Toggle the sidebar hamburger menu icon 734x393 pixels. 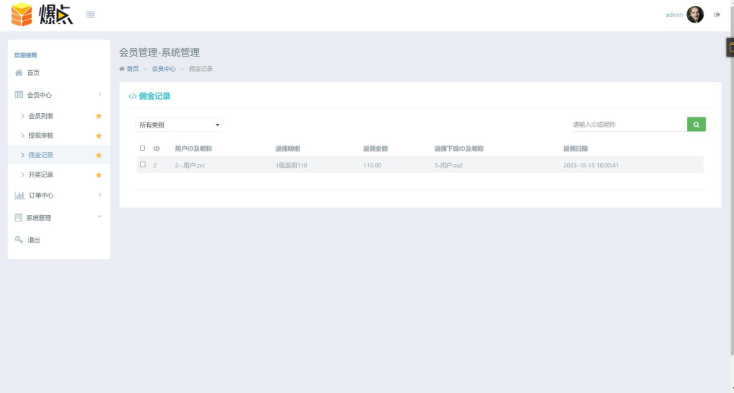pos(90,15)
